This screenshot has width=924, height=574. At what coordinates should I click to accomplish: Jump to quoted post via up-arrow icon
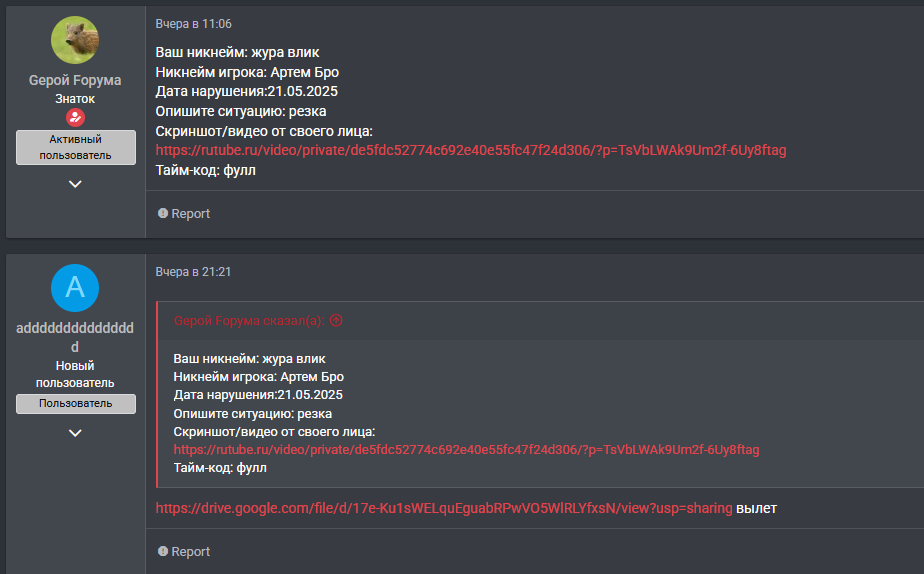(x=336, y=321)
